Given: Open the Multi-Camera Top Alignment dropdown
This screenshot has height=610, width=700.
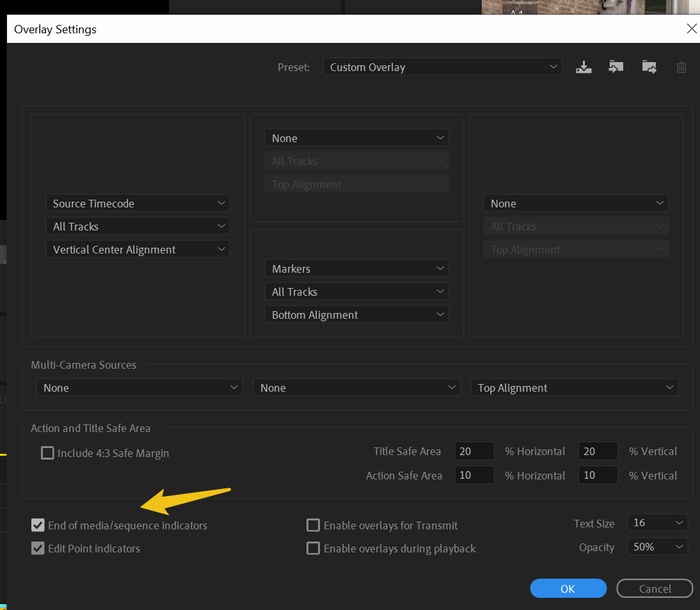Looking at the screenshot, I should pyautogui.click(x=574, y=387).
